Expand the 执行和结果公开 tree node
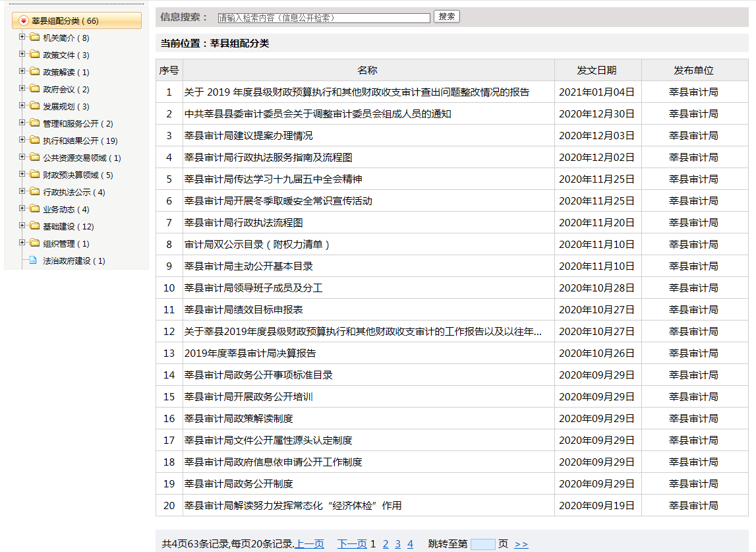Viewport: 756px width, 552px height. coord(22,140)
